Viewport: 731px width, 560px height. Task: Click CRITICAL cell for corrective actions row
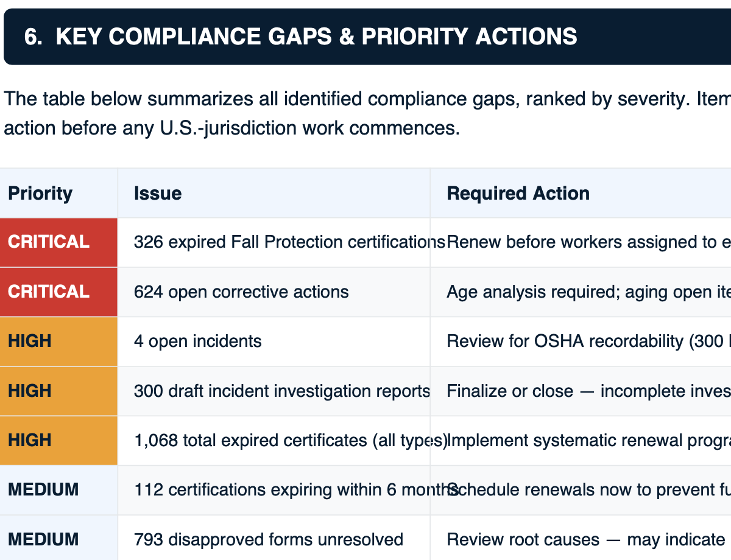pos(58,292)
